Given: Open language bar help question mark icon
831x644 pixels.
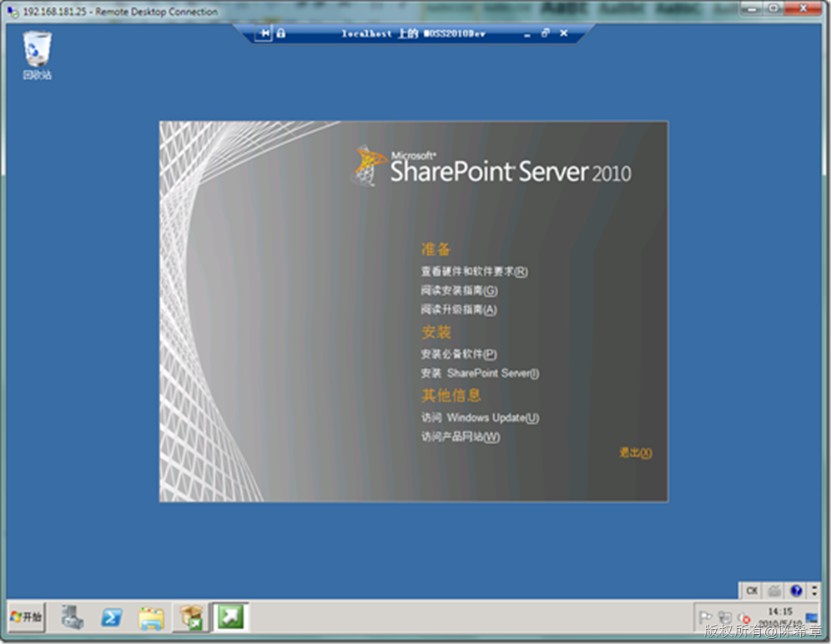Looking at the screenshot, I should pos(795,591).
